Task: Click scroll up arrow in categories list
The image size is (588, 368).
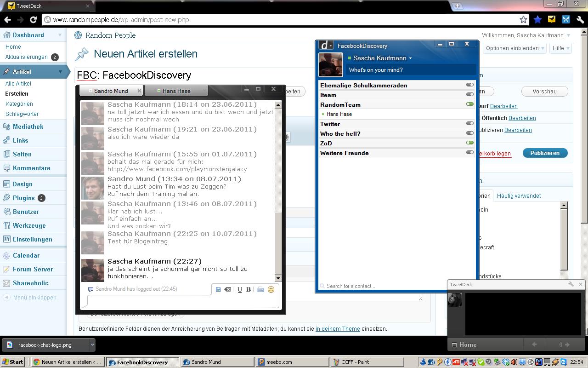Action: coord(565,205)
